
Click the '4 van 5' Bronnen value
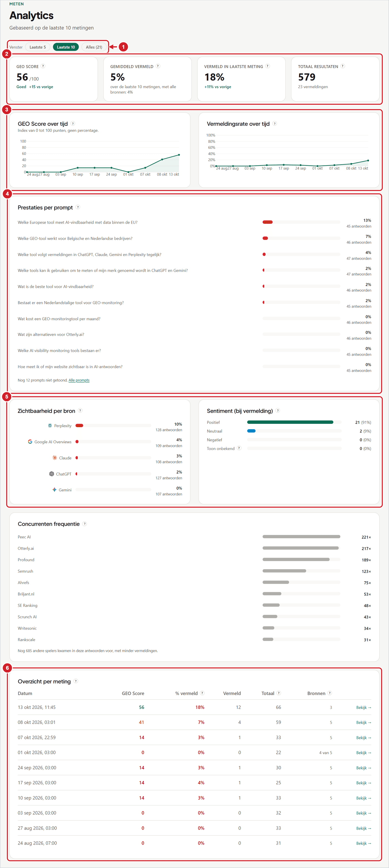pyautogui.click(x=325, y=753)
